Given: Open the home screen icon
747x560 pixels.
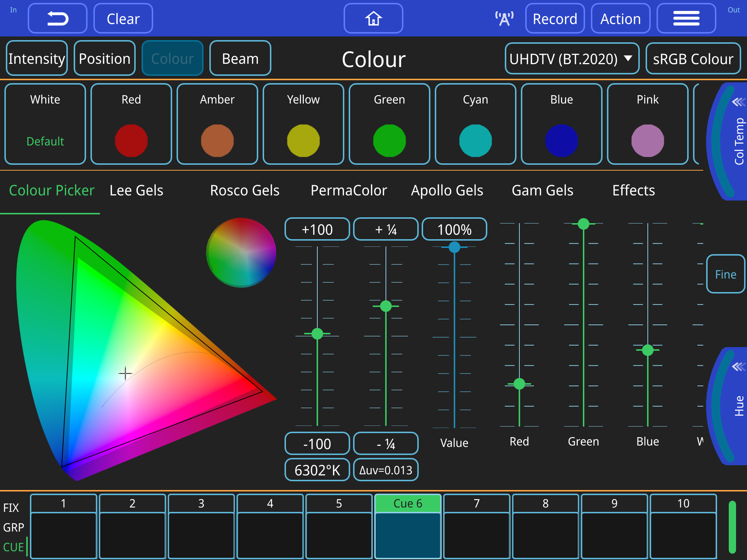Looking at the screenshot, I should (x=373, y=18).
